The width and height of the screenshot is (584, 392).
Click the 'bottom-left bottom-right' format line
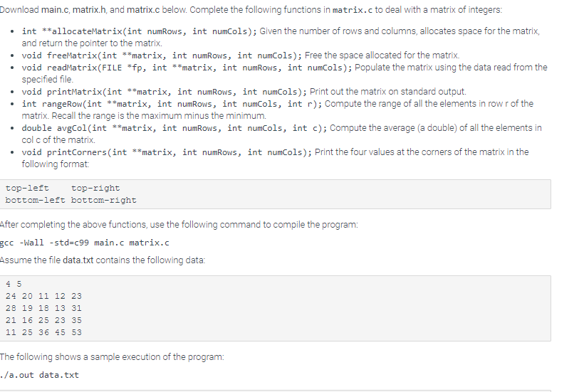click(x=71, y=200)
